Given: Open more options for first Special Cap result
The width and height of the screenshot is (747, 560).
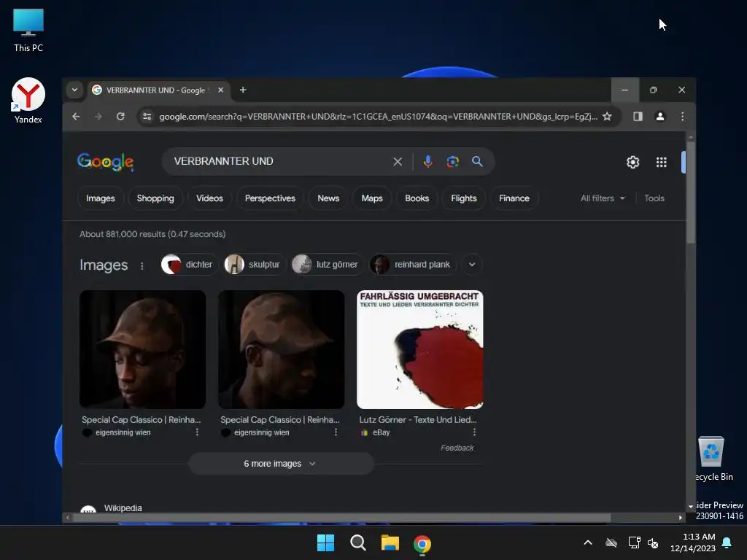Looking at the screenshot, I should (x=197, y=432).
